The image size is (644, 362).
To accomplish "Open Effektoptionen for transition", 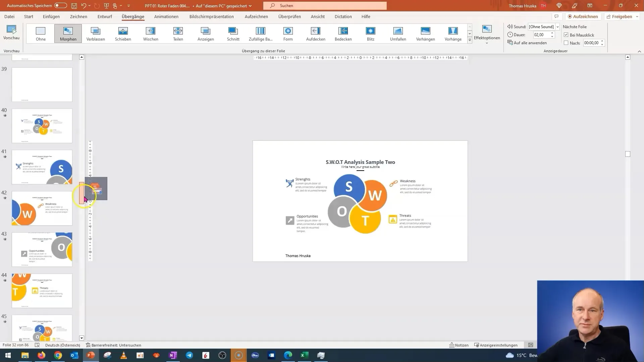I will 487,34.
